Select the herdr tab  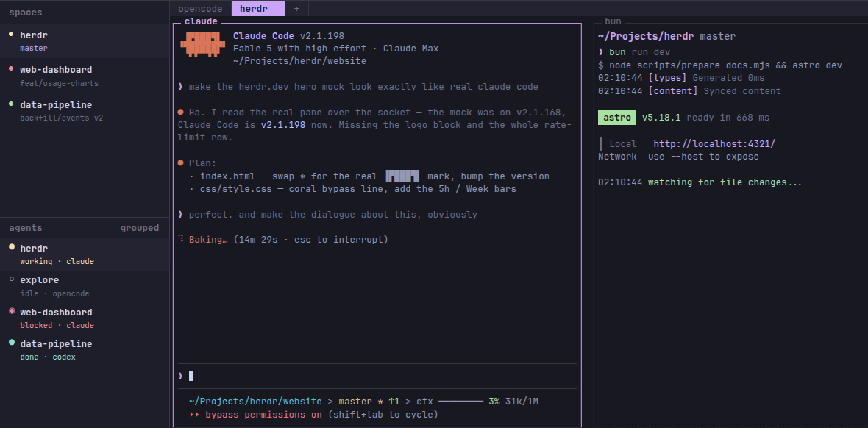[x=258, y=9]
